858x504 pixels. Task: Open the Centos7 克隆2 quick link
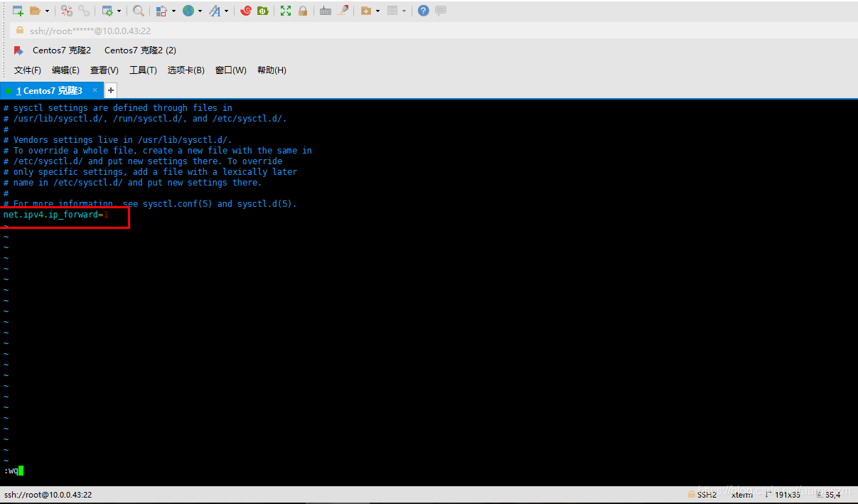point(62,50)
